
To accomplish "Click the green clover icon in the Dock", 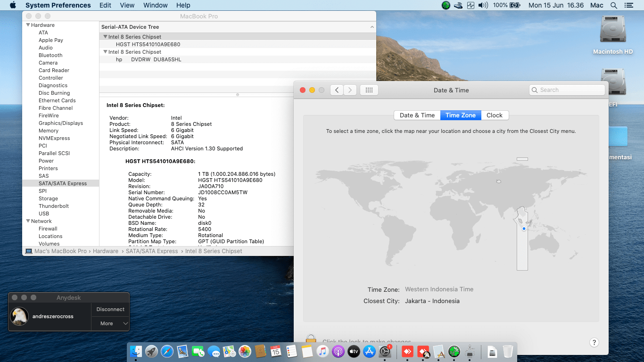I will [x=454, y=351].
